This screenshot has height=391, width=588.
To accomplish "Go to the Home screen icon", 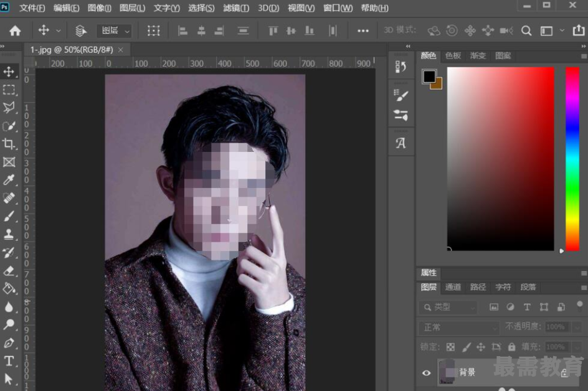I will tap(15, 31).
